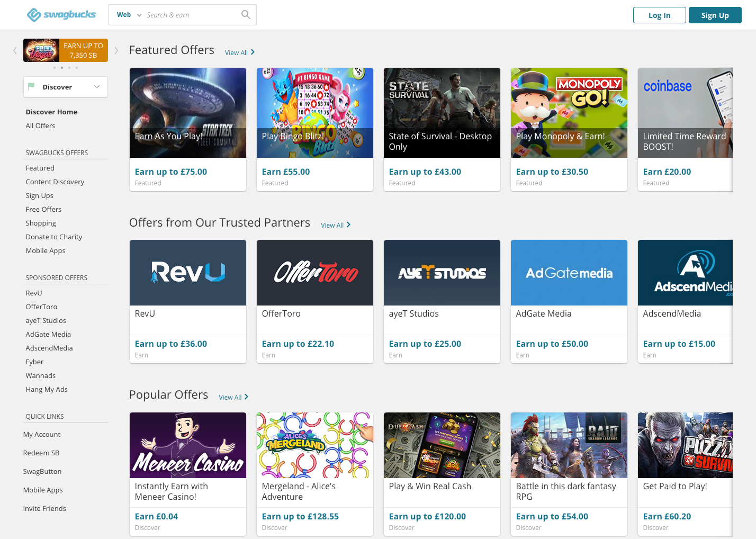Screen dimensions: 756x539
Task: Open SwagButton quick link
Action: coord(42,471)
